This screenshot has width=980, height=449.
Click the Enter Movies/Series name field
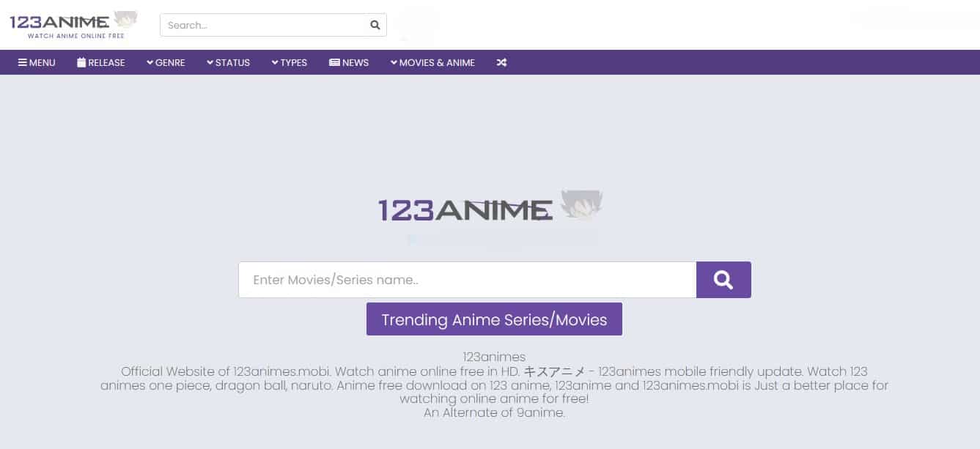[x=467, y=280]
